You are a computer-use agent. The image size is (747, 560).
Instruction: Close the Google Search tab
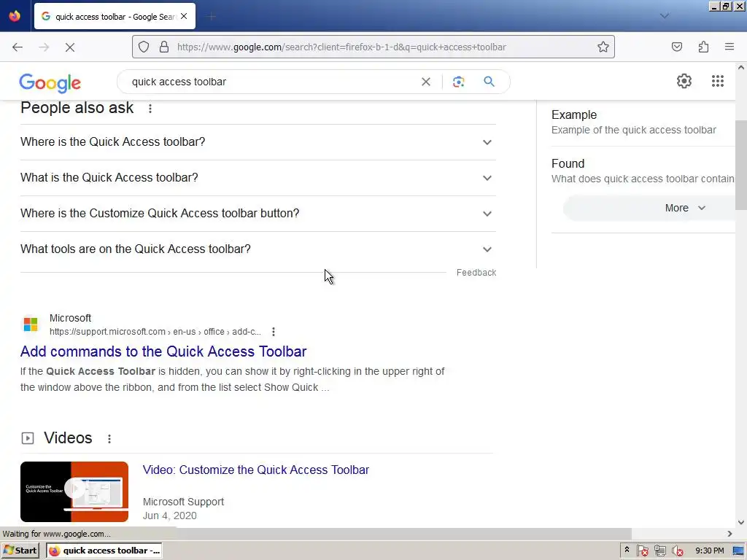[184, 16]
